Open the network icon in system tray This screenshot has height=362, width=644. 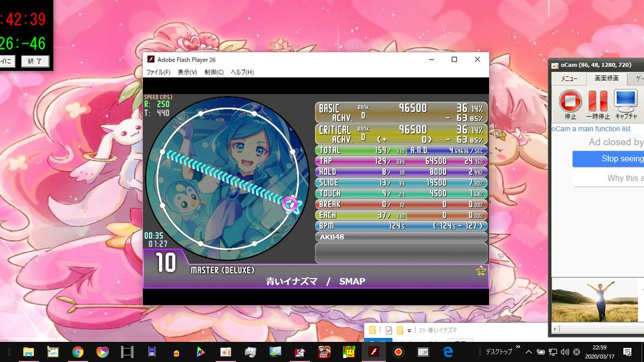click(x=553, y=352)
